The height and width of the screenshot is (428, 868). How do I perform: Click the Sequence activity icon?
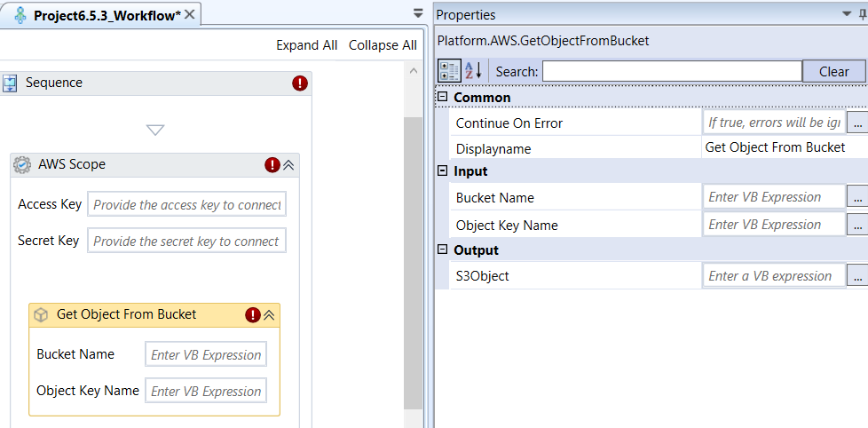click(x=10, y=83)
